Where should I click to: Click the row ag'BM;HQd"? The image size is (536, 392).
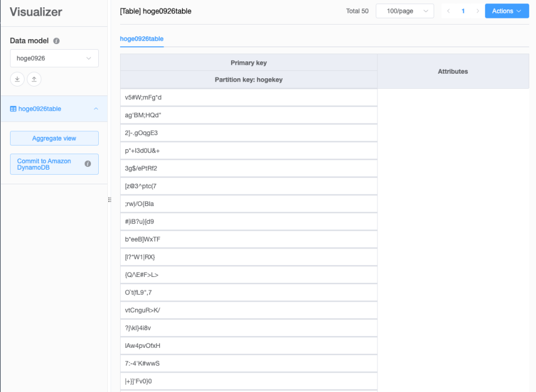[248, 116]
